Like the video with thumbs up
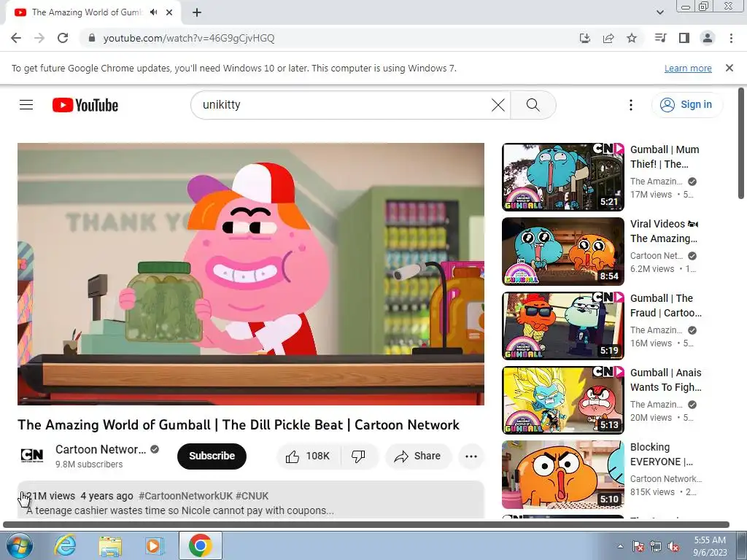 (x=308, y=456)
